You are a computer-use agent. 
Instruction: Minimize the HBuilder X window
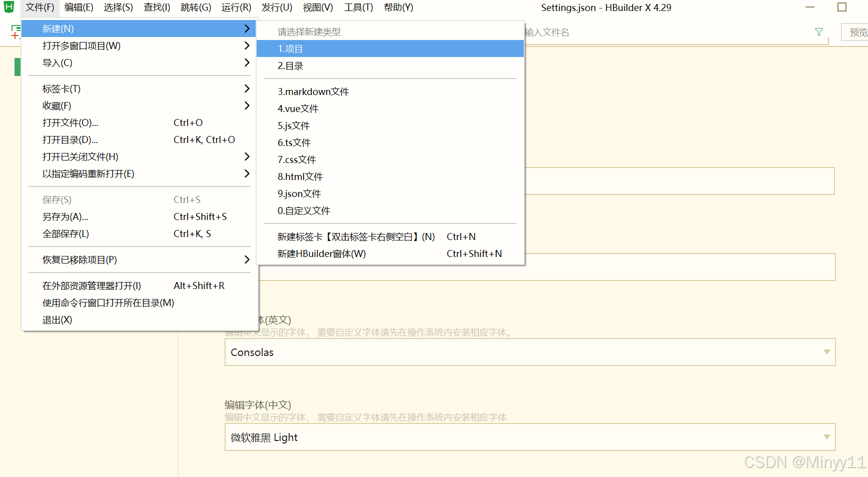click(x=810, y=7)
